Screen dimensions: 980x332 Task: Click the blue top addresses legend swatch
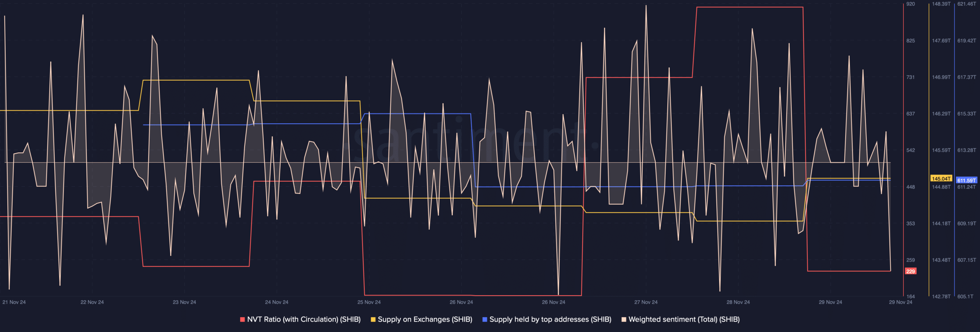point(485,319)
